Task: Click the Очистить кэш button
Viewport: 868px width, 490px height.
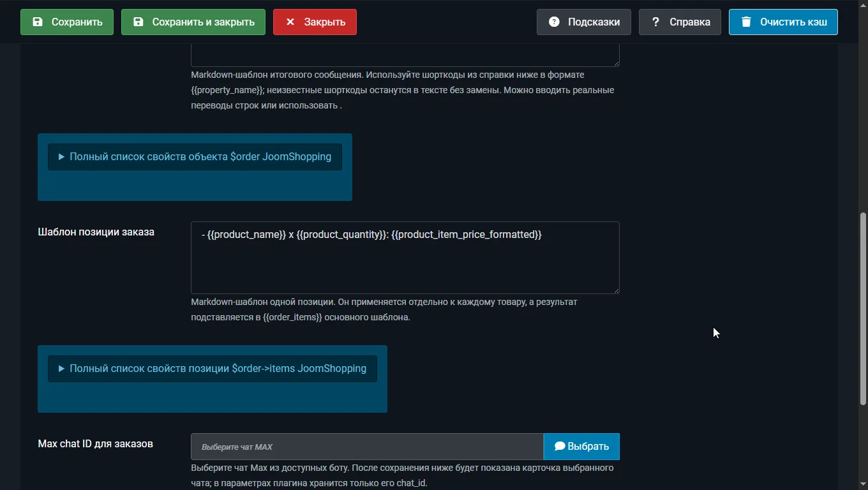Action: pos(783,22)
